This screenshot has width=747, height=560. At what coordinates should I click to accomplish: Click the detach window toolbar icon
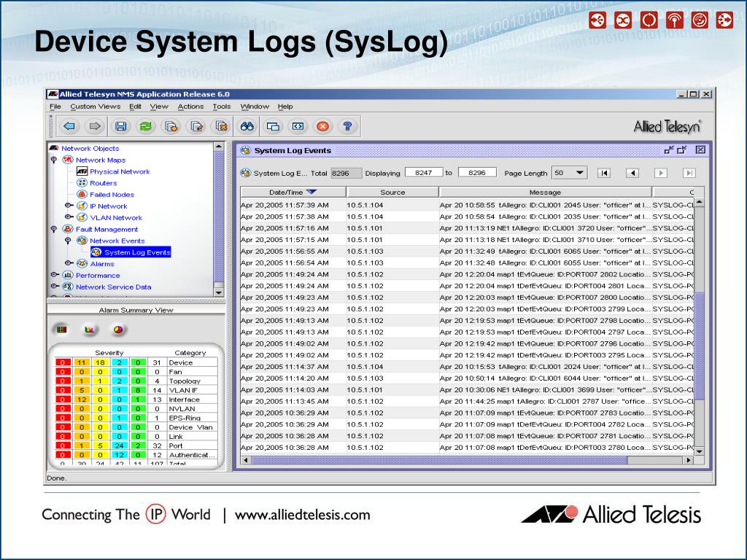(298, 126)
